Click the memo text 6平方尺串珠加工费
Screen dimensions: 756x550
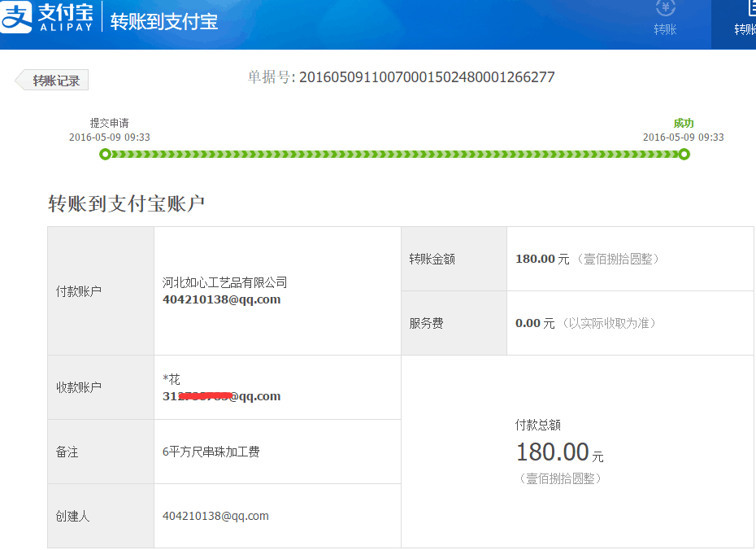(211, 452)
